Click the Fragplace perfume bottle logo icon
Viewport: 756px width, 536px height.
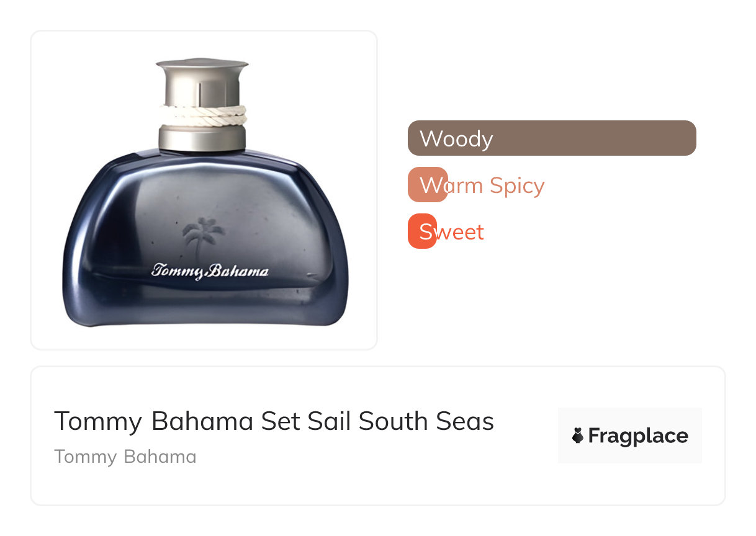[x=578, y=436]
